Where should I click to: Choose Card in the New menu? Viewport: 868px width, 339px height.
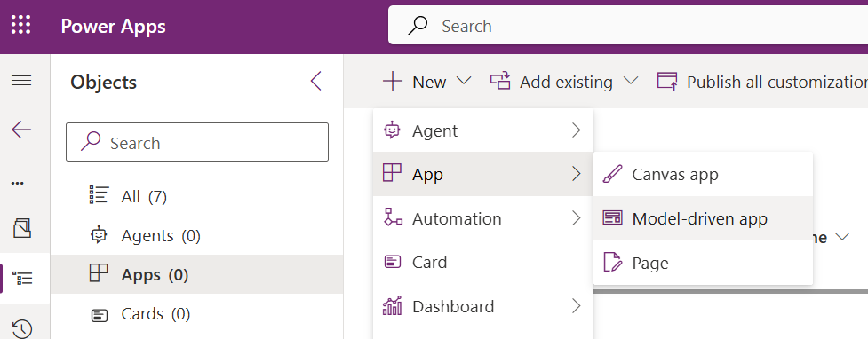point(483,262)
